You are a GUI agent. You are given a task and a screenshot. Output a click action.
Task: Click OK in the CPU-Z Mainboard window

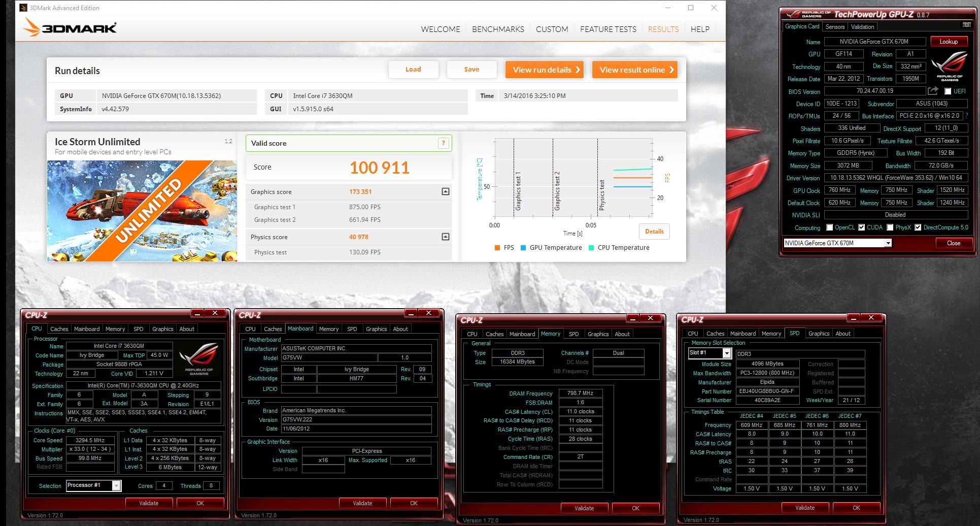(x=414, y=503)
